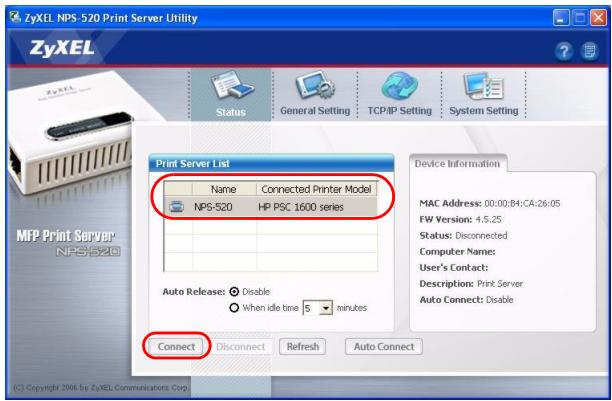Click FW Version 4.5.25 text
This screenshot has height=401, width=612.
point(461,219)
